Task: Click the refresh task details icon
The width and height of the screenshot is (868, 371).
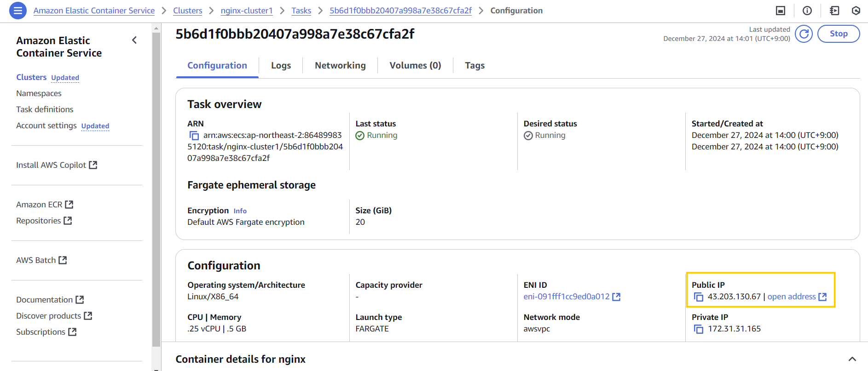Action: tap(804, 34)
